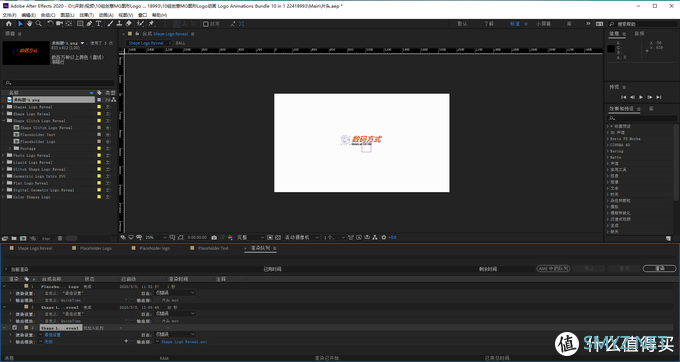680x362 pixels.
Task: Toggle the snapping checkbox in toolbar
Action: click(206, 24)
